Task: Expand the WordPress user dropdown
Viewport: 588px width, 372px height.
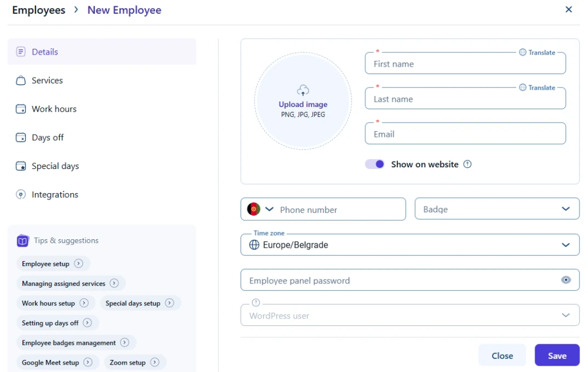Action: (566, 316)
